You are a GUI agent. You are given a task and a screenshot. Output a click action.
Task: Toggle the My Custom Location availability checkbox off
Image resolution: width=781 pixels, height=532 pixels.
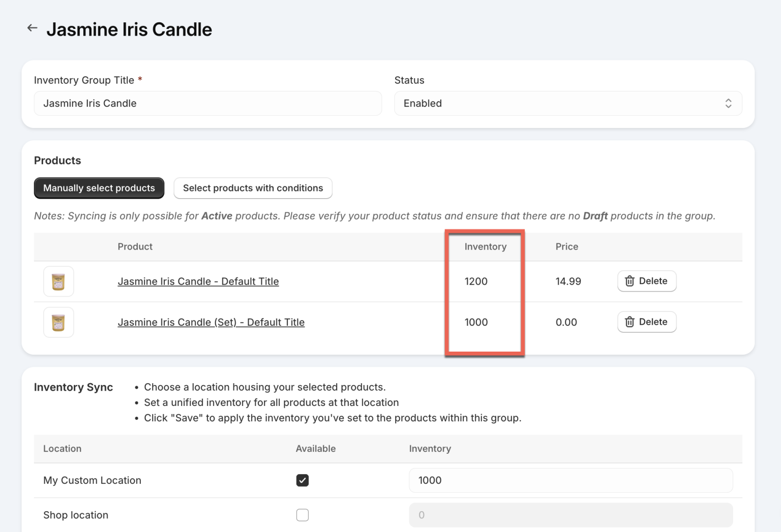tap(303, 480)
